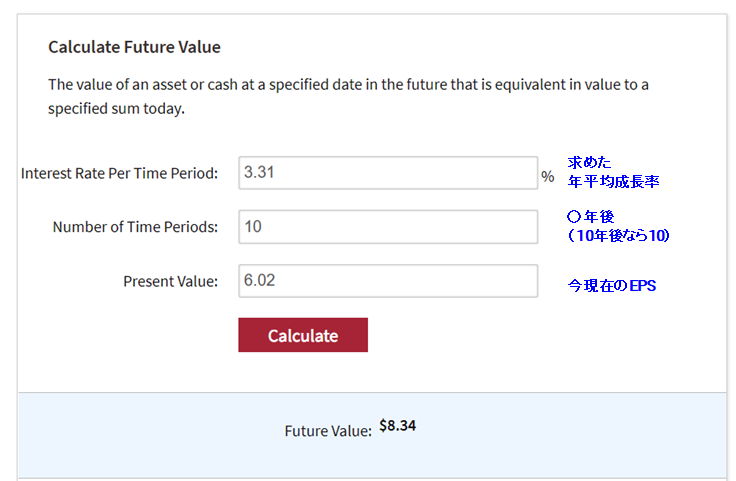Click the '今現在のEPS' annotation text

pyautogui.click(x=611, y=286)
